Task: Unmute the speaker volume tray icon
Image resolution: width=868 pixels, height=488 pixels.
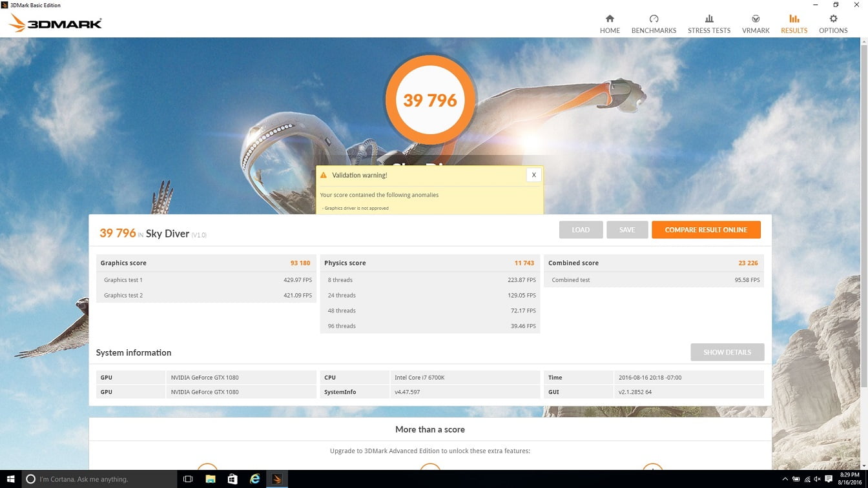Action: (818, 479)
